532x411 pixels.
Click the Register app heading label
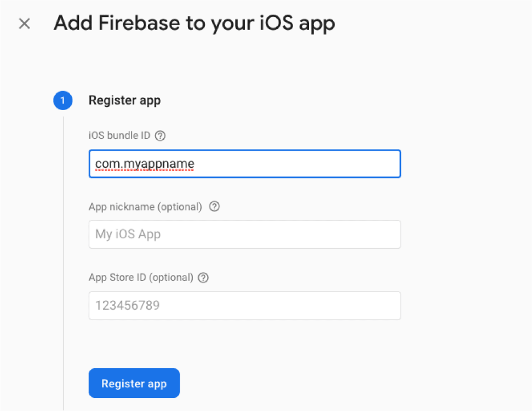tap(124, 100)
